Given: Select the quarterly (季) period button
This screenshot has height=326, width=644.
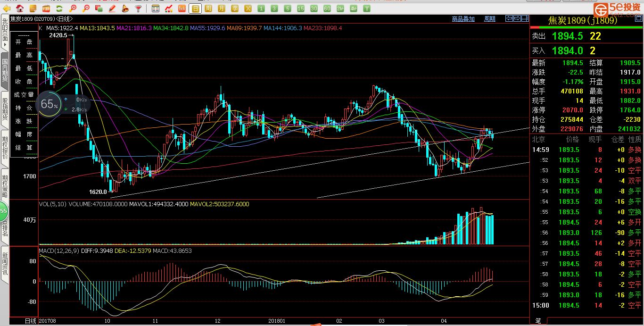Looking at the screenshot, I should click(x=235, y=8).
